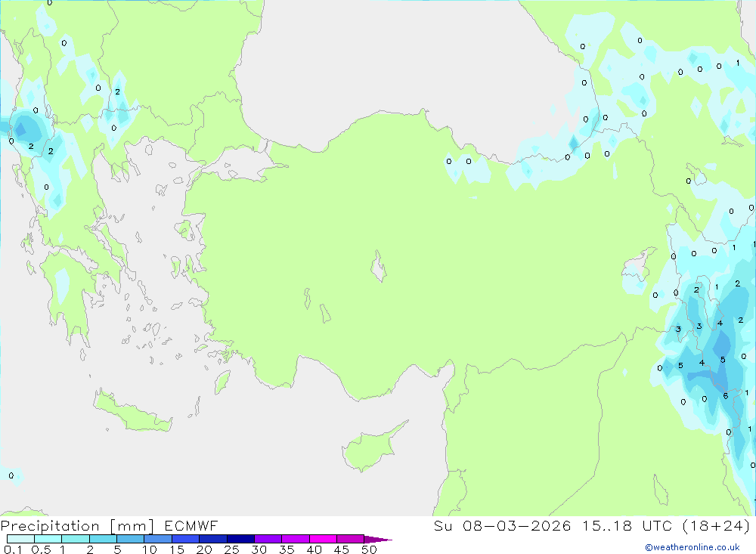
Task: Click the date 'Su 08-03-2026' text
Action: click(x=502, y=525)
